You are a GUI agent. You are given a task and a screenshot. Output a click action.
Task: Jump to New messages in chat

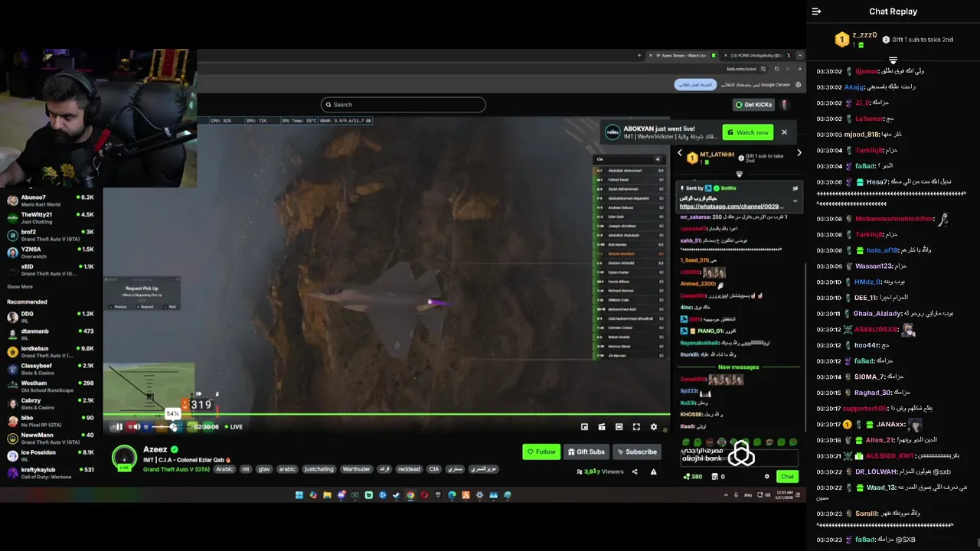738,367
